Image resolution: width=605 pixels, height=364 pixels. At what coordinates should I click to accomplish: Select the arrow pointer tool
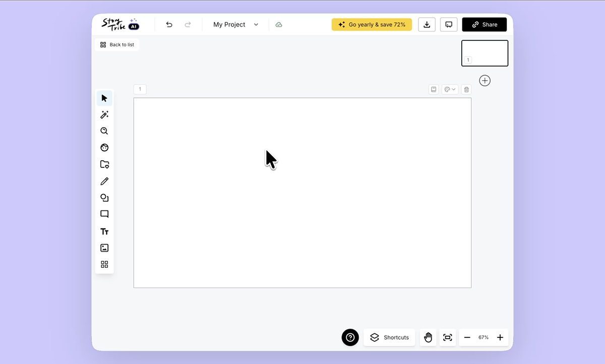coord(104,98)
